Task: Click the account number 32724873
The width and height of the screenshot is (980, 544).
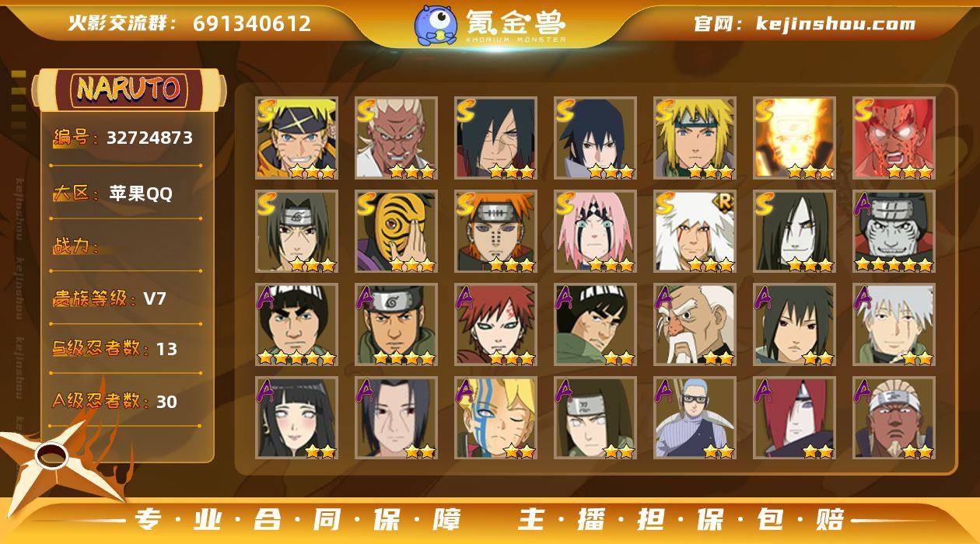Action: point(149,138)
